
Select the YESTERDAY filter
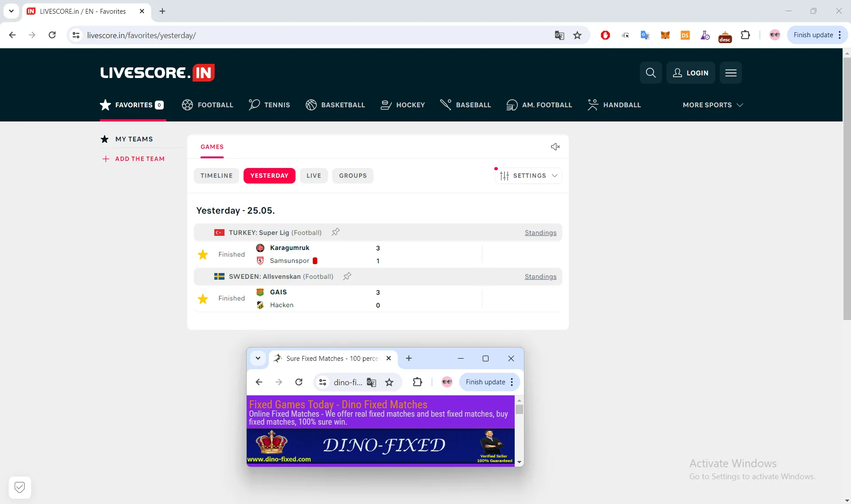pyautogui.click(x=269, y=176)
